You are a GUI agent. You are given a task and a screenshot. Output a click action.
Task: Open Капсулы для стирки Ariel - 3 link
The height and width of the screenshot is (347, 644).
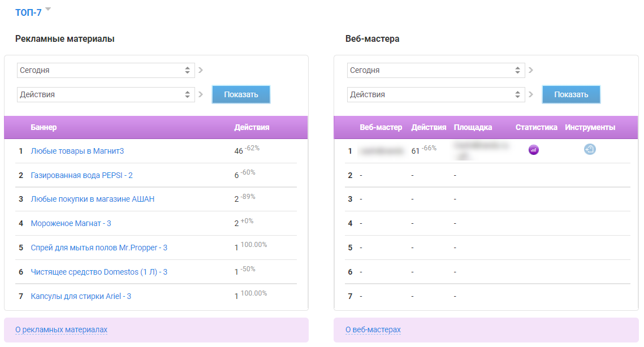click(81, 296)
